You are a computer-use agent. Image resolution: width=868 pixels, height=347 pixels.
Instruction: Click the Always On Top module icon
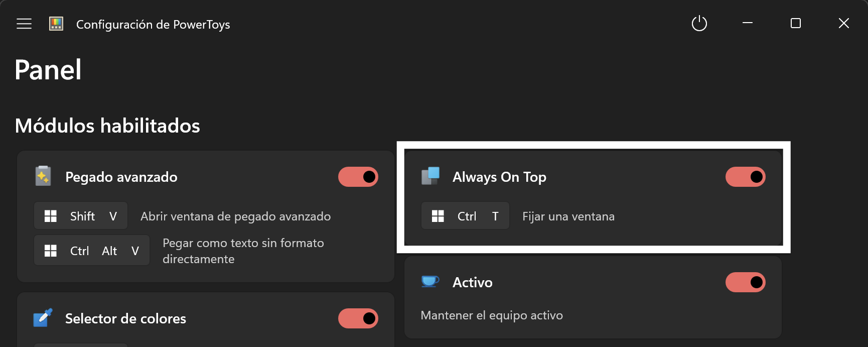[x=430, y=176]
